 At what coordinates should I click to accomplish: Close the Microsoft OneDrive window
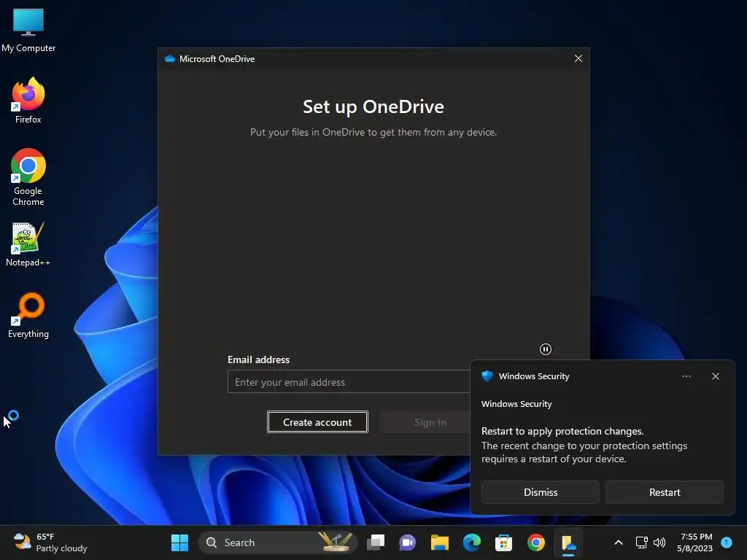coord(578,58)
